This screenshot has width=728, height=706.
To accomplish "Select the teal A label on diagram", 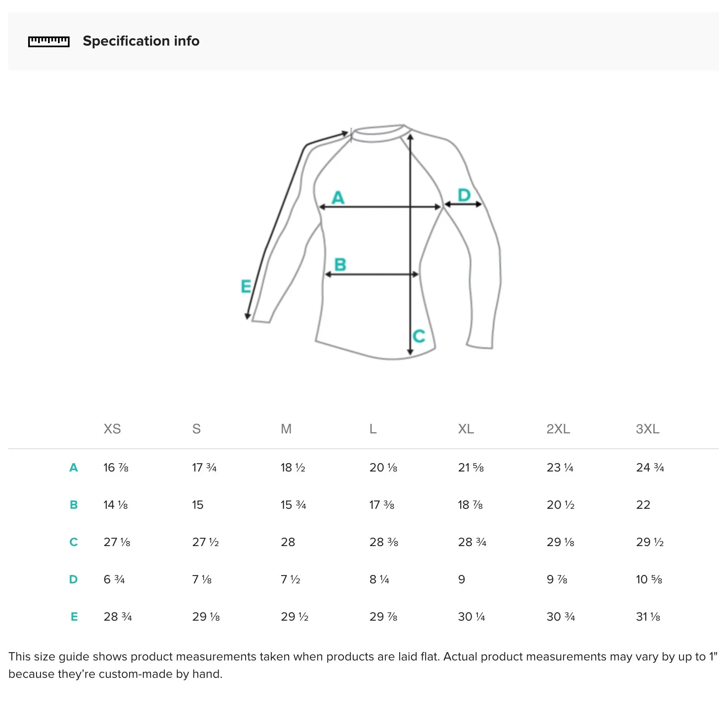I will point(338,197).
